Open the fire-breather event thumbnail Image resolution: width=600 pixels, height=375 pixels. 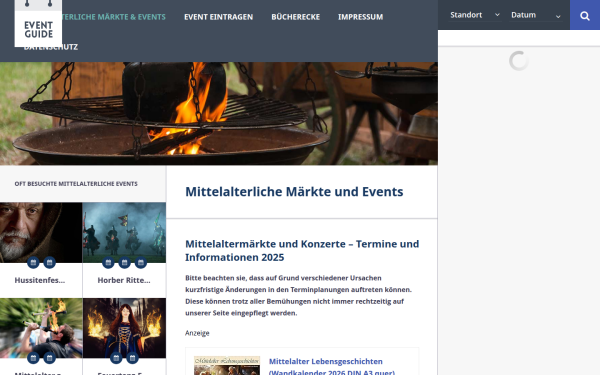41,328
